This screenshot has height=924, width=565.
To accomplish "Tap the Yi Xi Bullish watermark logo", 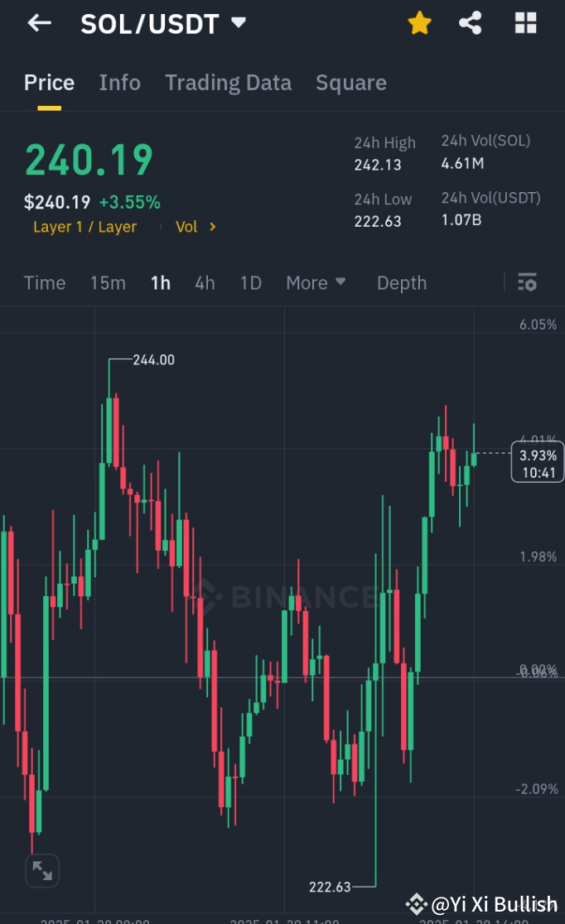I will [418, 905].
